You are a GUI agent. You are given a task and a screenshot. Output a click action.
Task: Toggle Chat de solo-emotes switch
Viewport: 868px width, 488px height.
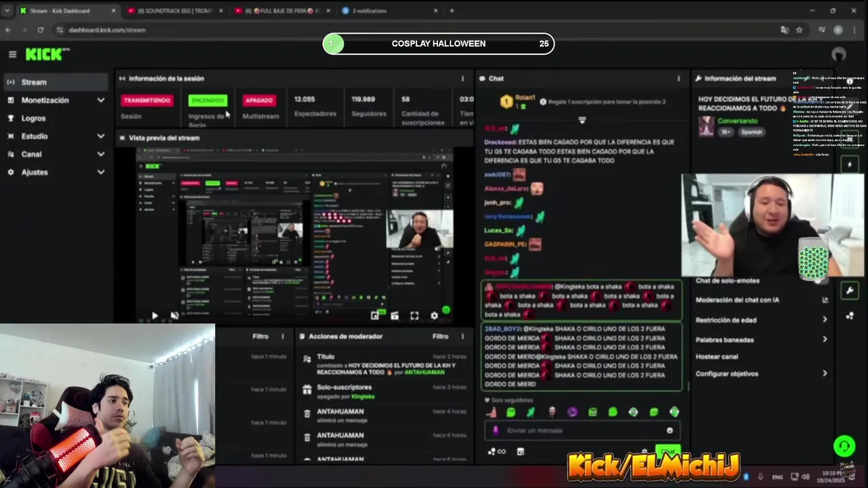820,281
